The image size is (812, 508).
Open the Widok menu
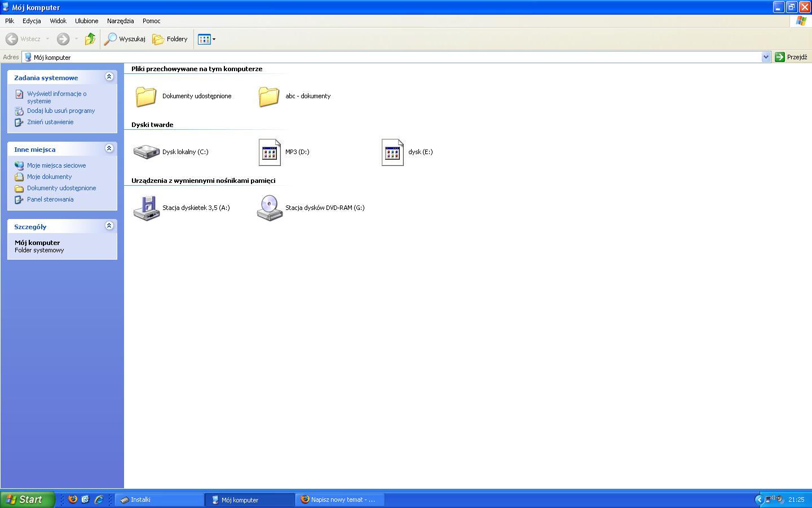point(58,21)
